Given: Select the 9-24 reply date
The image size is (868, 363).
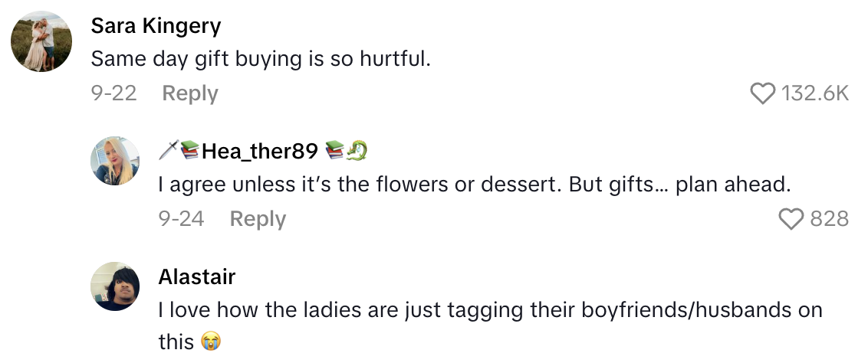Looking at the screenshot, I should click(x=181, y=219).
